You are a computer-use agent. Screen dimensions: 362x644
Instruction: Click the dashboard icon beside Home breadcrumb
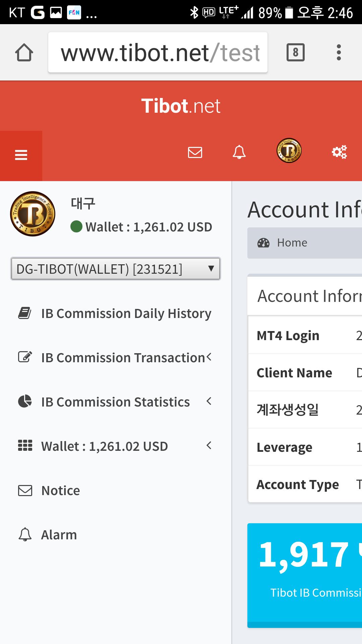[263, 243]
